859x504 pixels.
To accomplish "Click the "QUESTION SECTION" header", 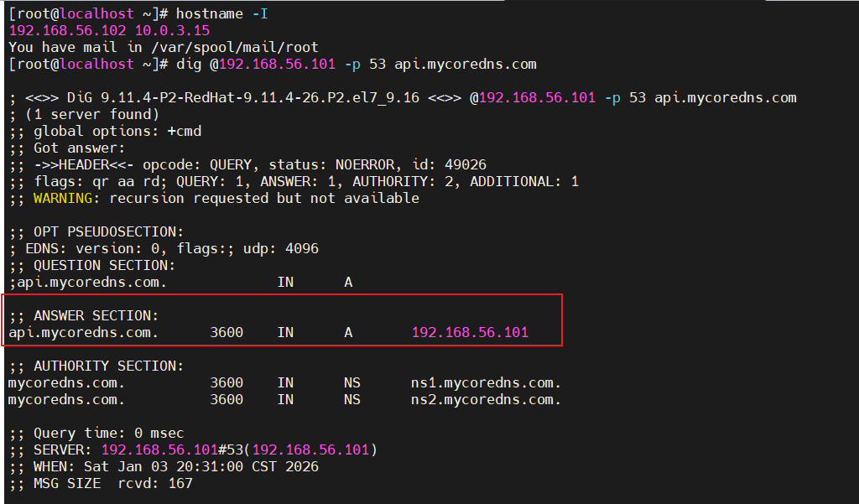I will coord(105,266).
